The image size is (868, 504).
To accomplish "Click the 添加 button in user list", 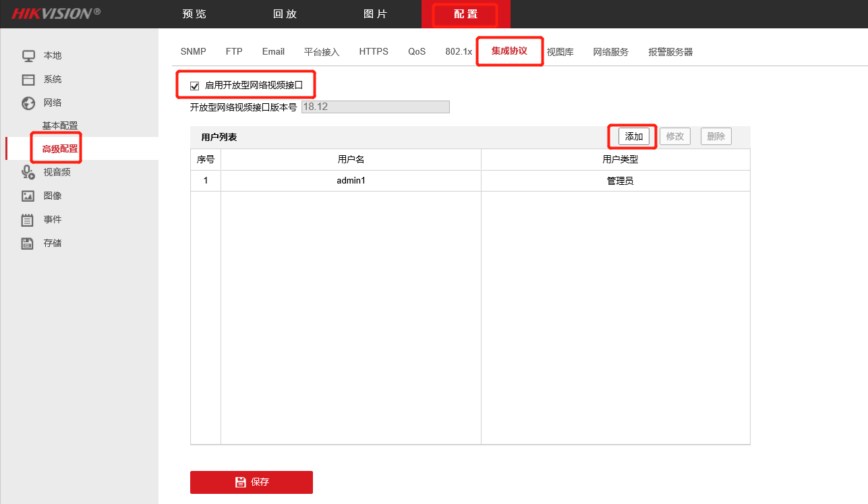I will tap(633, 136).
